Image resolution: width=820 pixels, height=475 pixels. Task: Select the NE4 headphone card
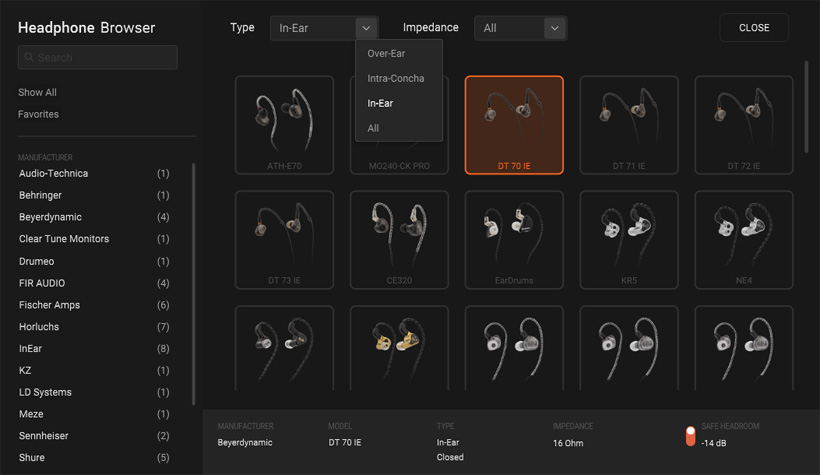[x=744, y=240]
